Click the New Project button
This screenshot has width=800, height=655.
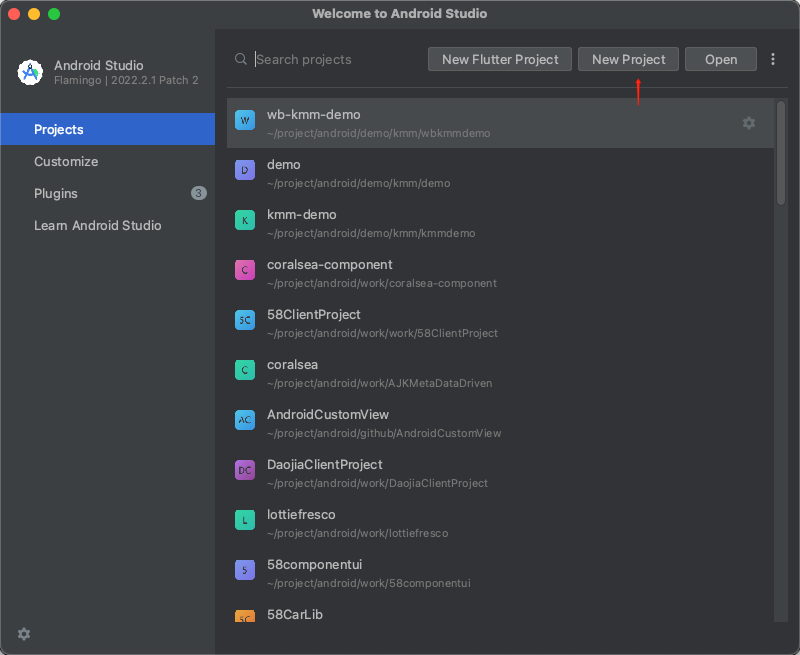[x=628, y=59]
